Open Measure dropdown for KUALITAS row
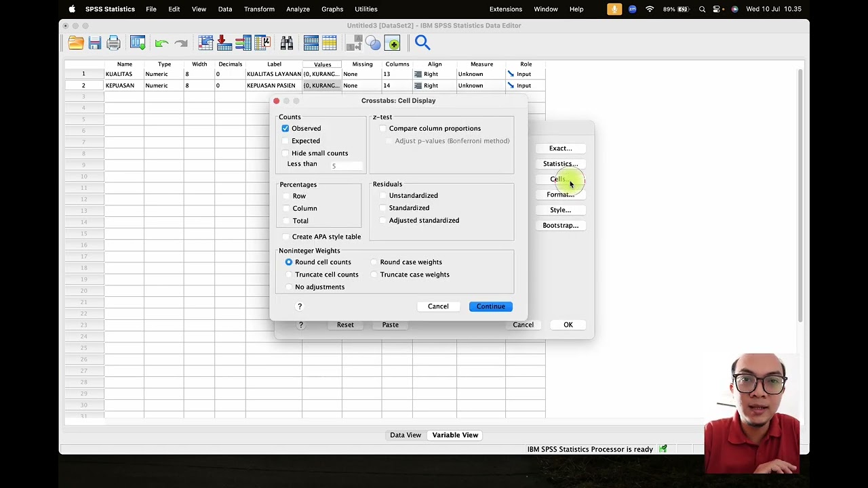868x488 pixels. click(x=481, y=74)
